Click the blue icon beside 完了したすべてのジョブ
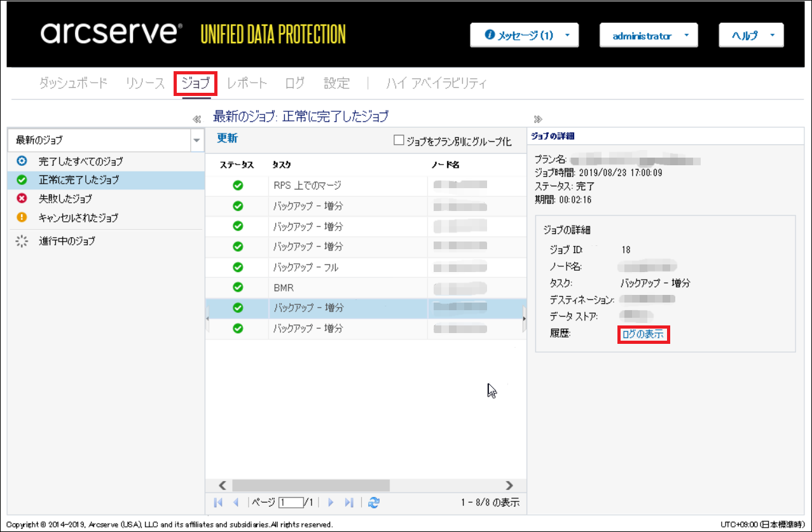 pos(22,161)
